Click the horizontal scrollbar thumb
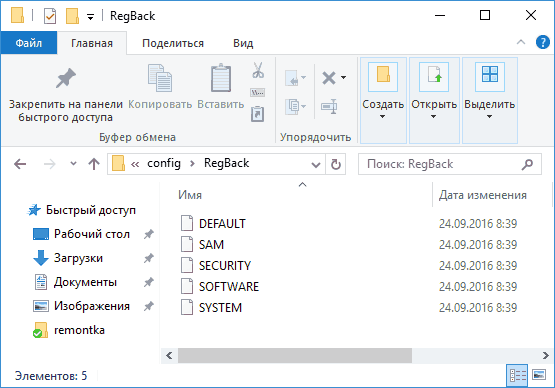This screenshot has width=555, height=388. [x=295, y=355]
